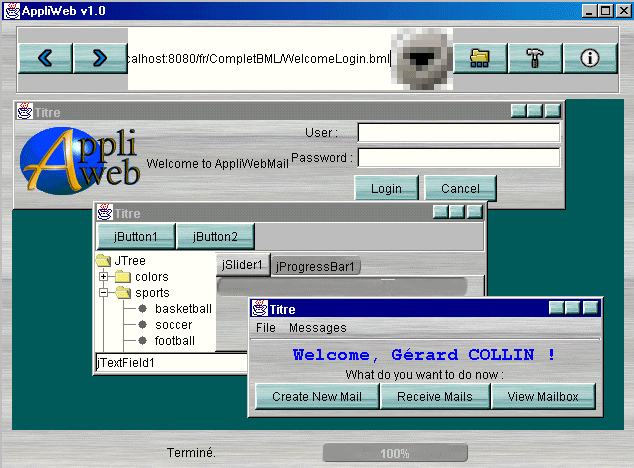Image resolution: width=634 pixels, height=468 pixels.
Task: Click the Welcome to AppliWebMail text
Action: (x=218, y=163)
